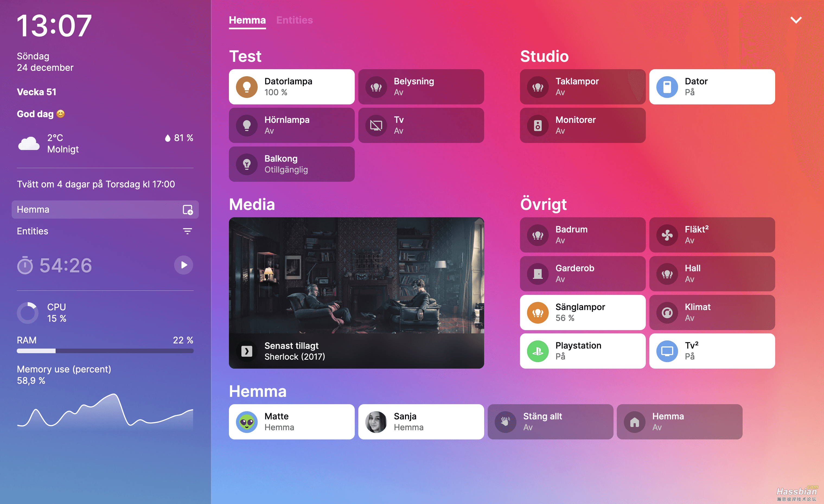Click the 58,9 % memory value
Viewport: 824px width, 504px height.
[x=31, y=381]
